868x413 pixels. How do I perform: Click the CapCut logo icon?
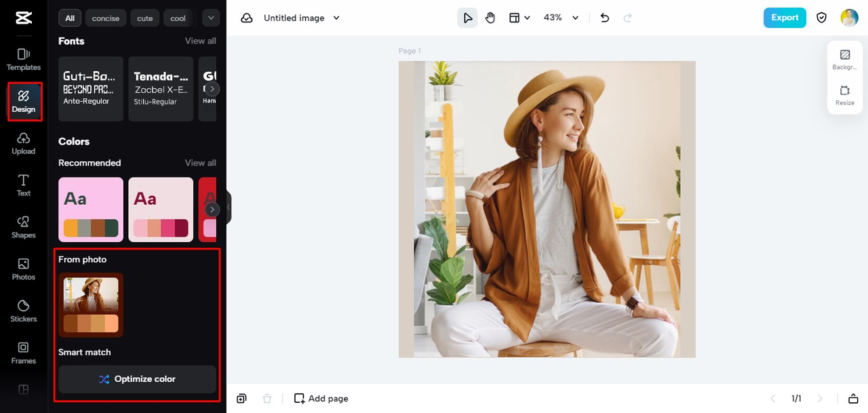pyautogui.click(x=23, y=18)
